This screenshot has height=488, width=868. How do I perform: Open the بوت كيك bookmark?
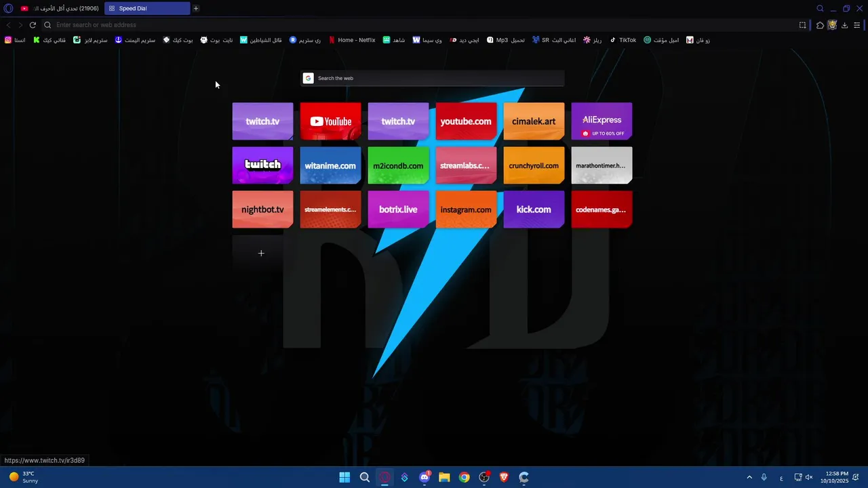pos(178,40)
